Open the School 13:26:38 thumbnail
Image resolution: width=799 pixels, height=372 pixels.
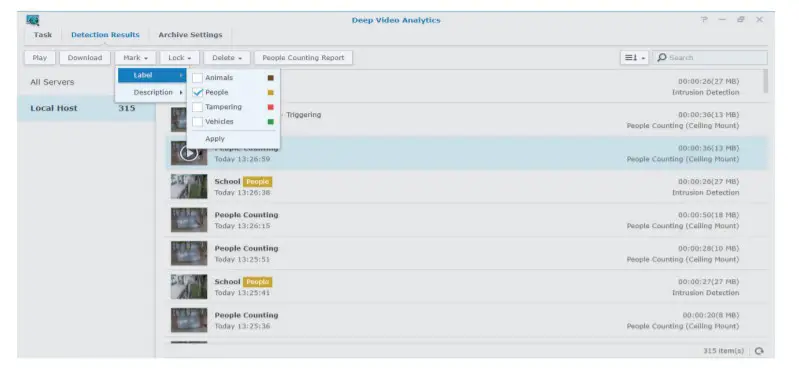click(x=189, y=187)
